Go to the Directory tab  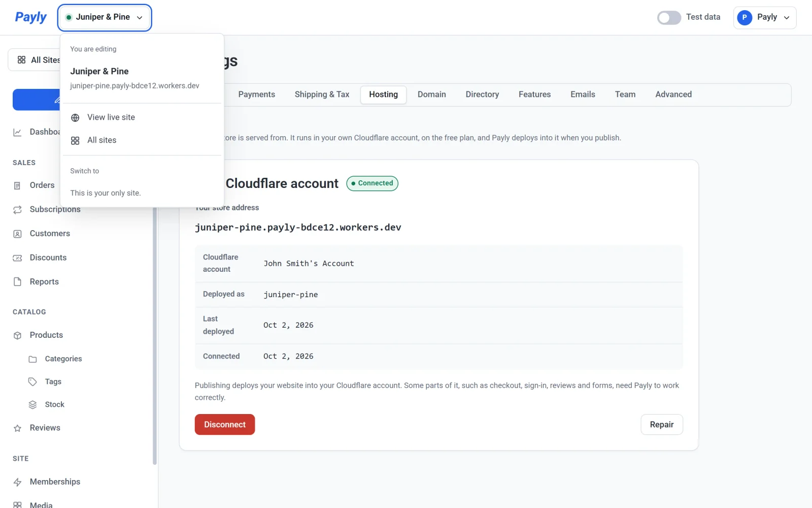482,94
